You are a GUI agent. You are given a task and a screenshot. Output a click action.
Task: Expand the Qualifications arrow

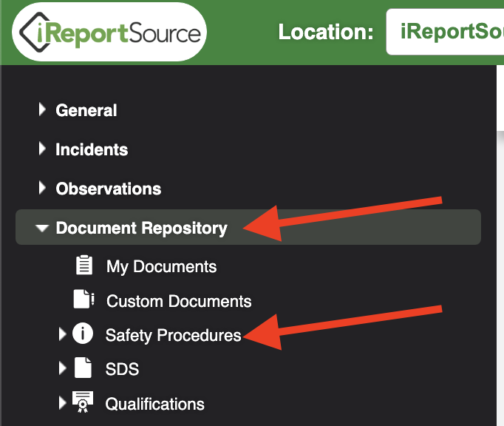point(63,402)
